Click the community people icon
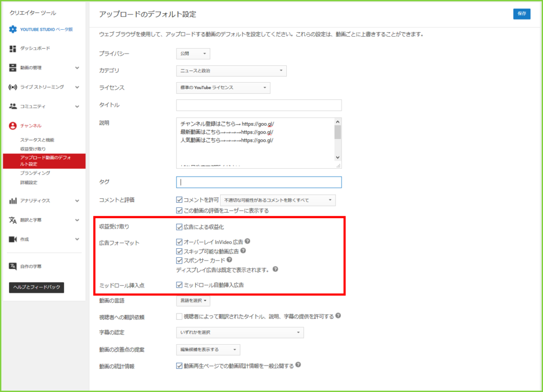 [x=13, y=106]
